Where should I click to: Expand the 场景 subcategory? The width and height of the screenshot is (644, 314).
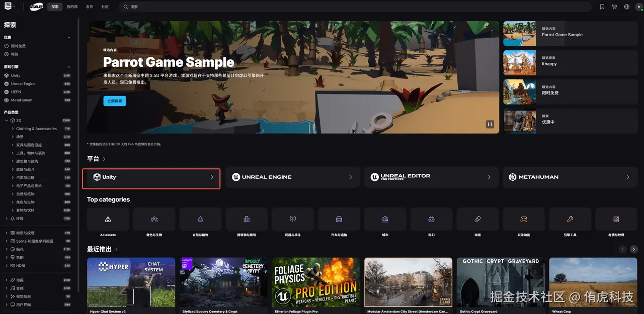(x=13, y=137)
